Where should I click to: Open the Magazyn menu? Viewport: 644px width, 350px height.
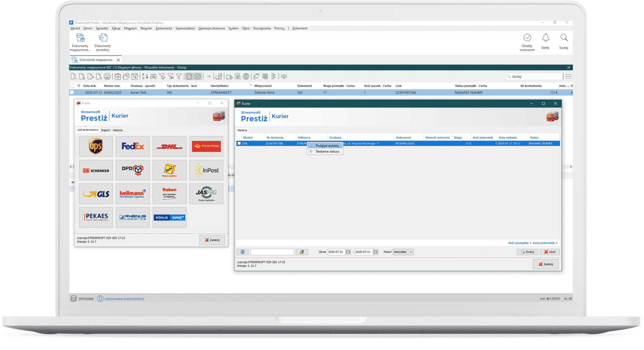130,28
